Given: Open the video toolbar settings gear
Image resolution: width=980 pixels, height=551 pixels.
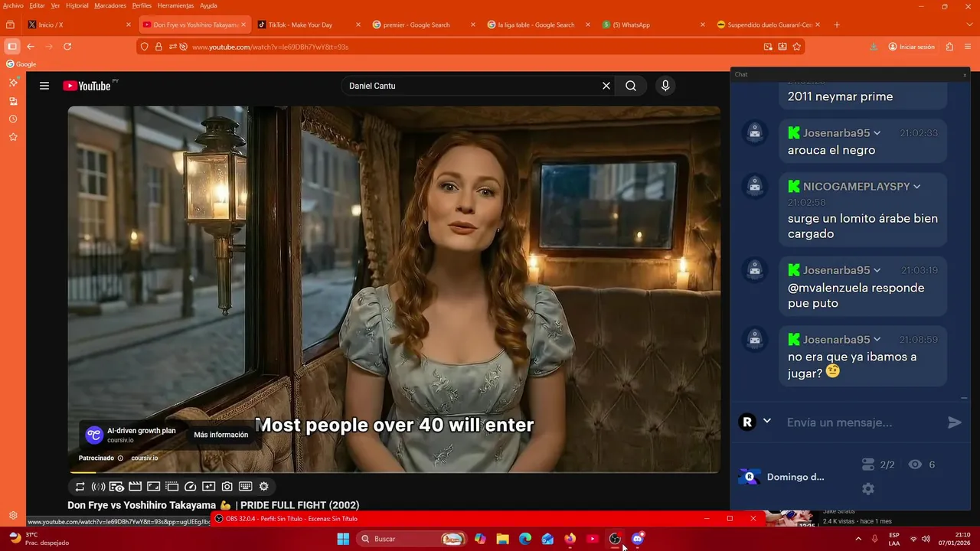Looking at the screenshot, I should [264, 487].
